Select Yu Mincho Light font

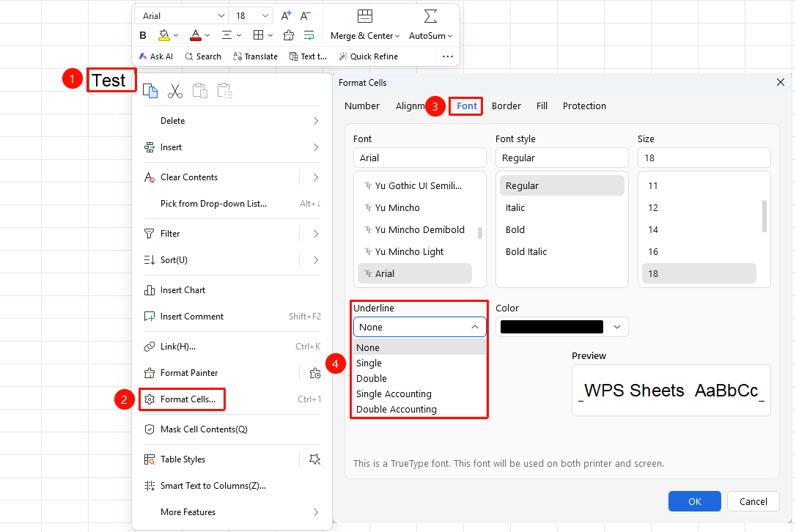(415, 252)
